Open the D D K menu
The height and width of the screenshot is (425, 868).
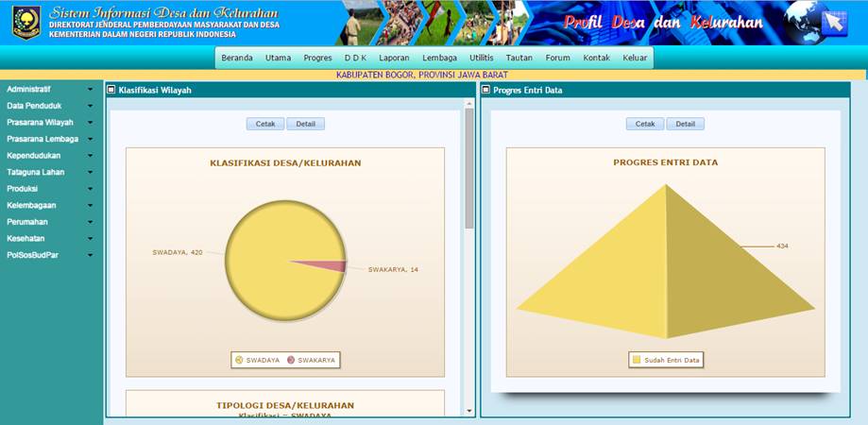click(355, 58)
